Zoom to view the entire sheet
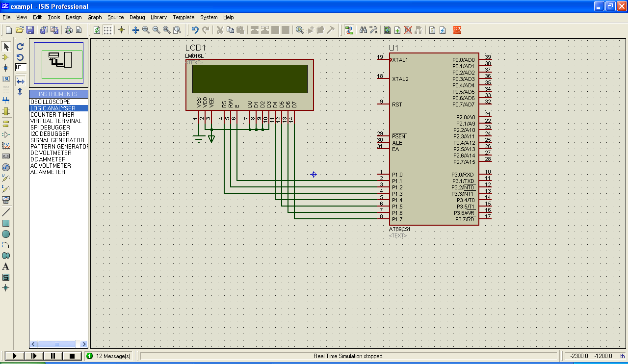 (x=166, y=30)
